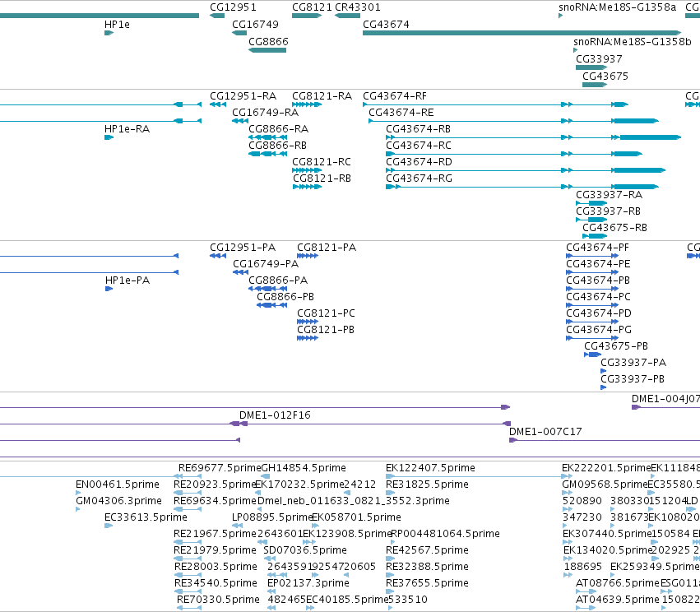The image size is (700, 612).
Task: Click EST EC33613.5prime
Action: [x=109, y=526]
